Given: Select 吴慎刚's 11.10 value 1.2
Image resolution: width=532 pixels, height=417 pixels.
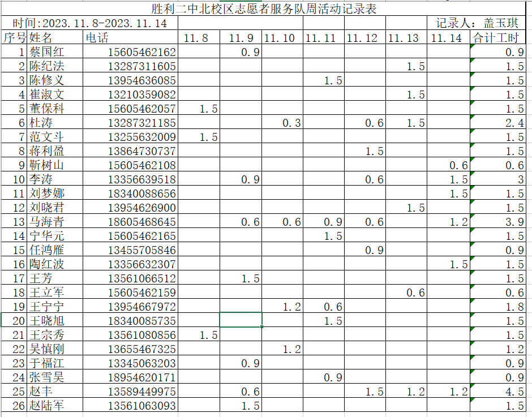Looking at the screenshot, I should pos(282,349).
